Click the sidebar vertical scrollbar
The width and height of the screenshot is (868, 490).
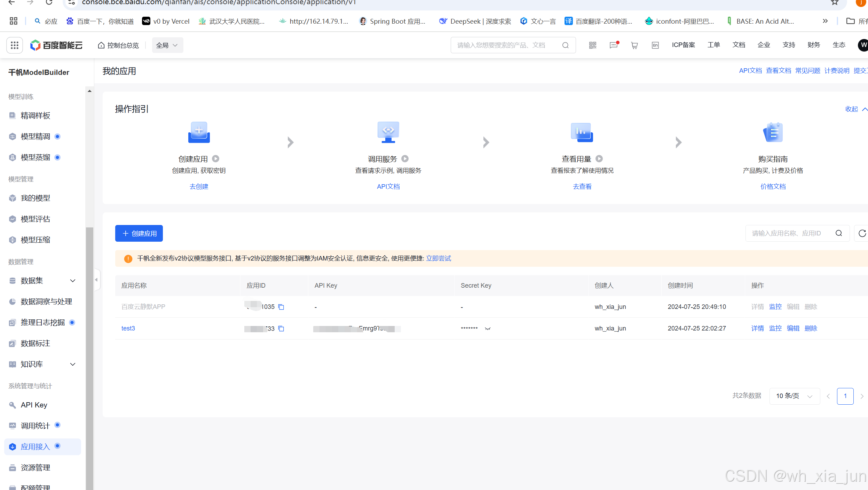click(x=90, y=359)
